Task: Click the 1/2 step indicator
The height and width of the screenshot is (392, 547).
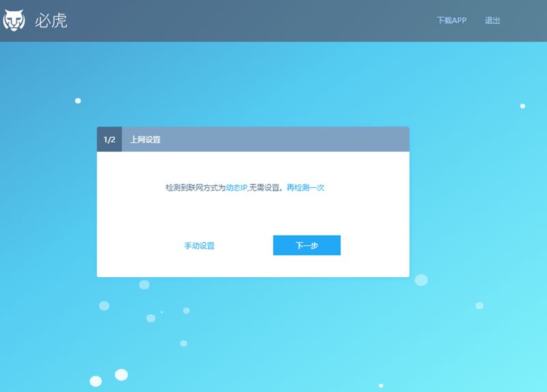Action: [x=109, y=139]
